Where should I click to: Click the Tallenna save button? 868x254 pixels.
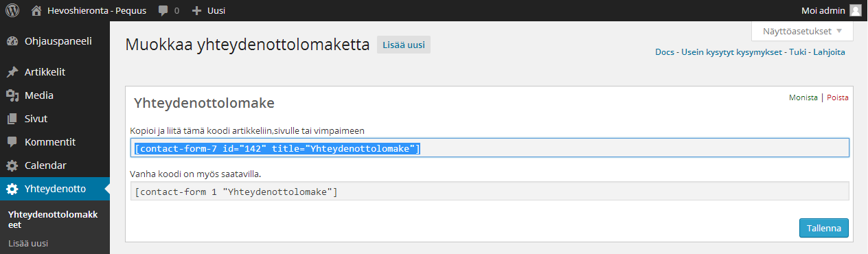[824, 228]
